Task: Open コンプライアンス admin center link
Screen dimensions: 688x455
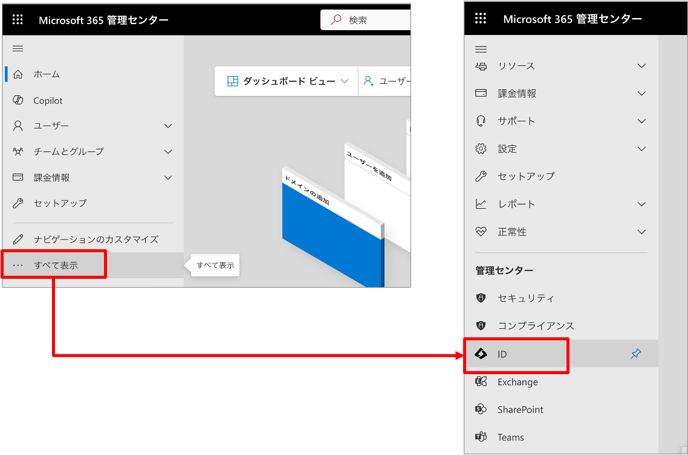Action: pos(561,326)
